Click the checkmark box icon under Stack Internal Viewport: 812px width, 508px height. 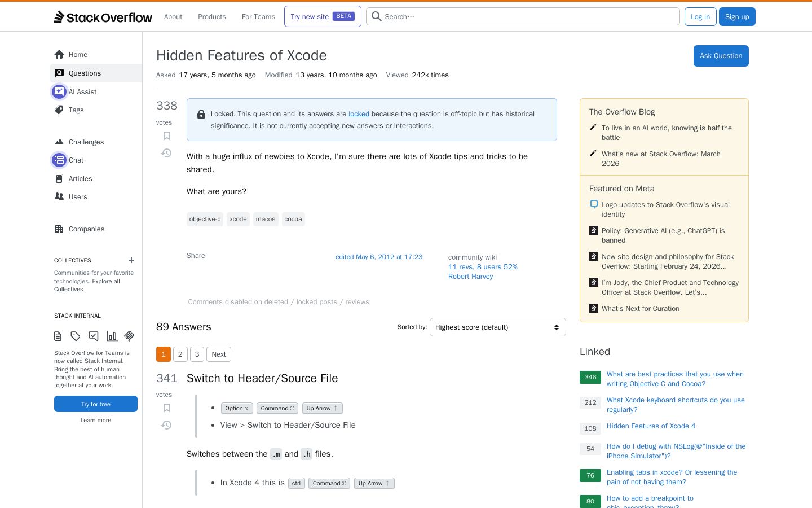point(94,336)
